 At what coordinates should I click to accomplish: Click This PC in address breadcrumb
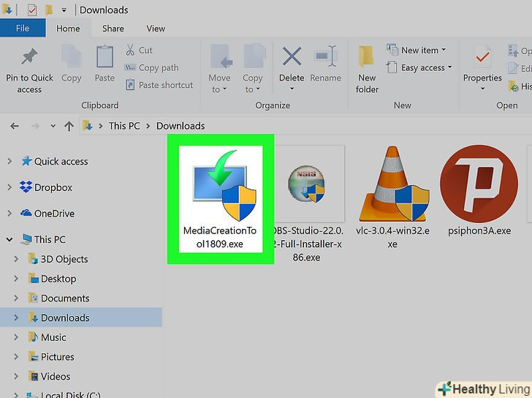coord(123,126)
